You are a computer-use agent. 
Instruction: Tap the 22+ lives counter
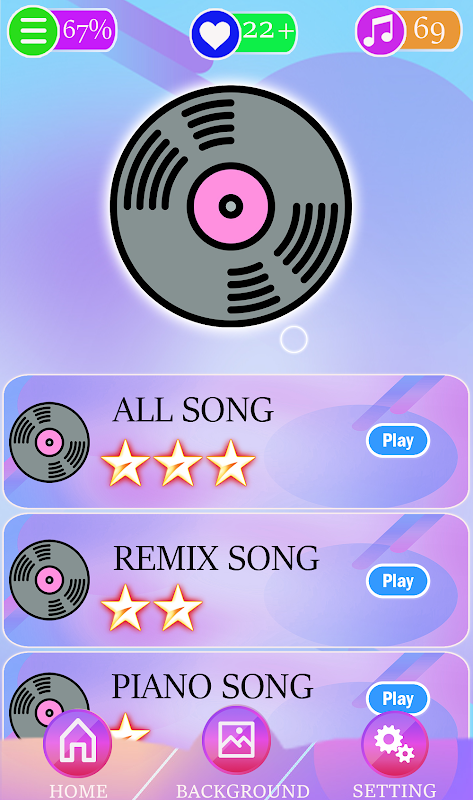(x=267, y=31)
